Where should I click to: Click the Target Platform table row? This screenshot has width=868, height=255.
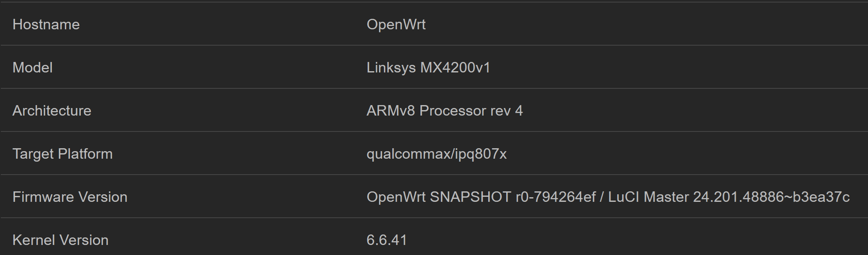click(434, 153)
